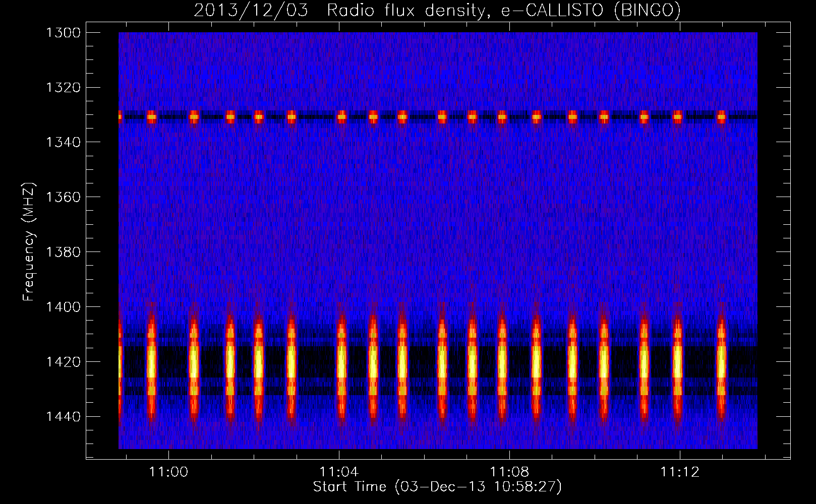Viewport: 816px width, 504px height.
Task: Click the 11:00 time tick label
Action: 168,472
